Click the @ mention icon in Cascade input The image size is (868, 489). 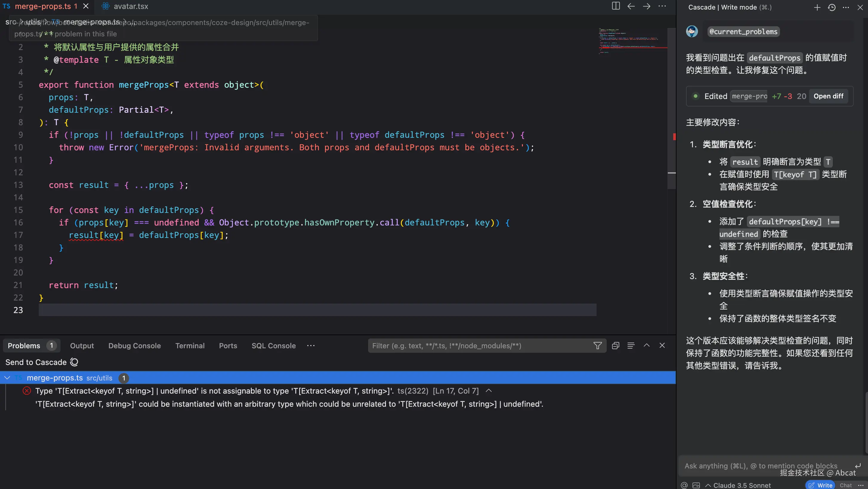point(684,485)
